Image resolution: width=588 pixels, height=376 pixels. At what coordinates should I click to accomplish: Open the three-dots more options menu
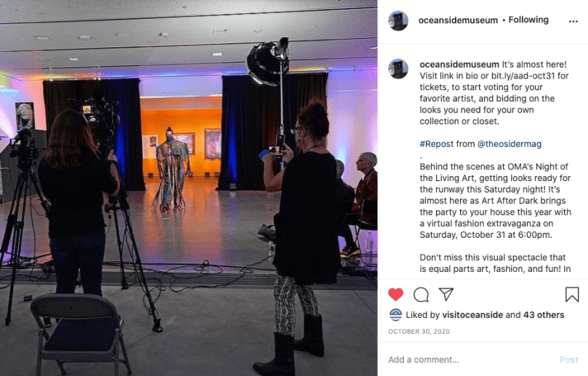pyautogui.click(x=573, y=21)
